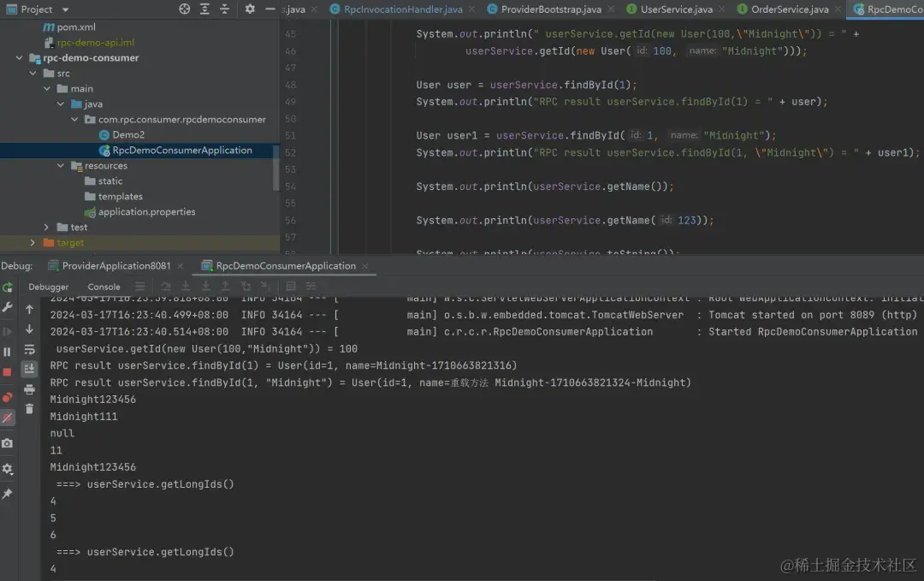Screen dimensions: 924x581
Task: Open the Console tab
Action: coord(104,287)
